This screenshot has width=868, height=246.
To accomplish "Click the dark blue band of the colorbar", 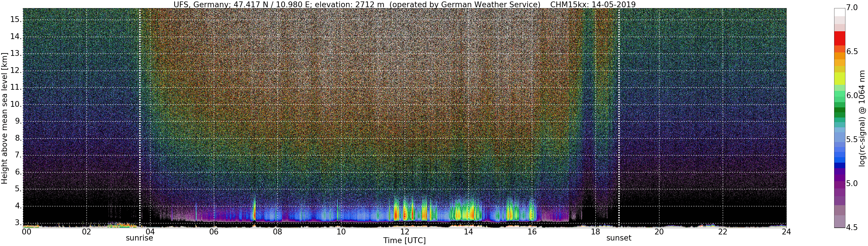I will 840,166.
